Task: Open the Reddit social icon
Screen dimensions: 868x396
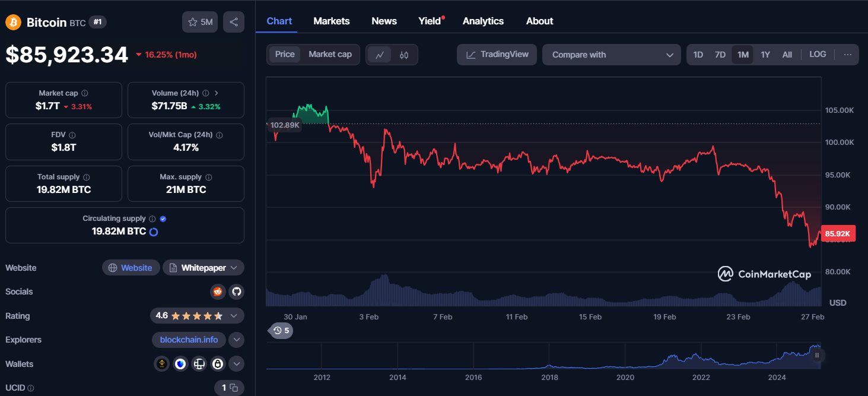Action: (x=218, y=292)
